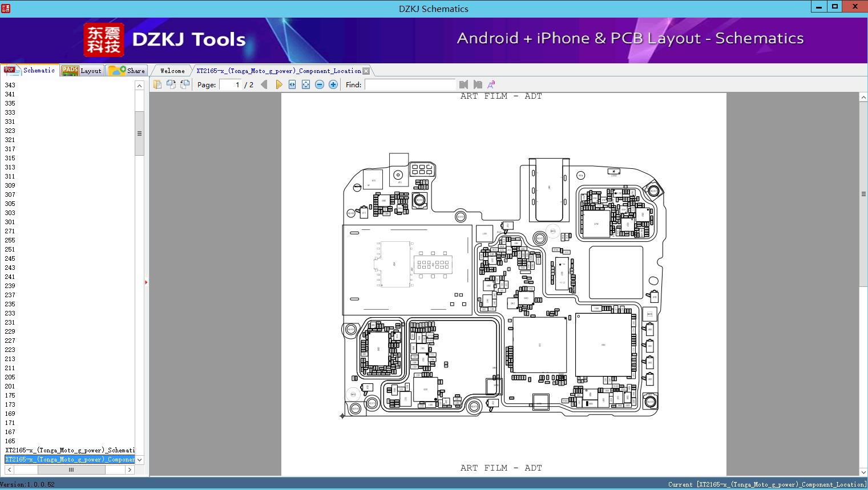The image size is (868, 490).
Task: Find the next search match
Action: (478, 84)
